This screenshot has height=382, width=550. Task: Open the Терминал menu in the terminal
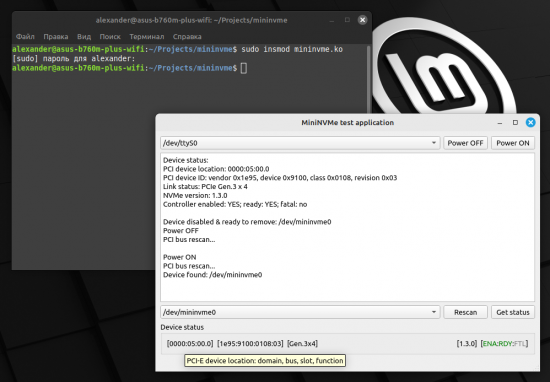tap(147, 36)
